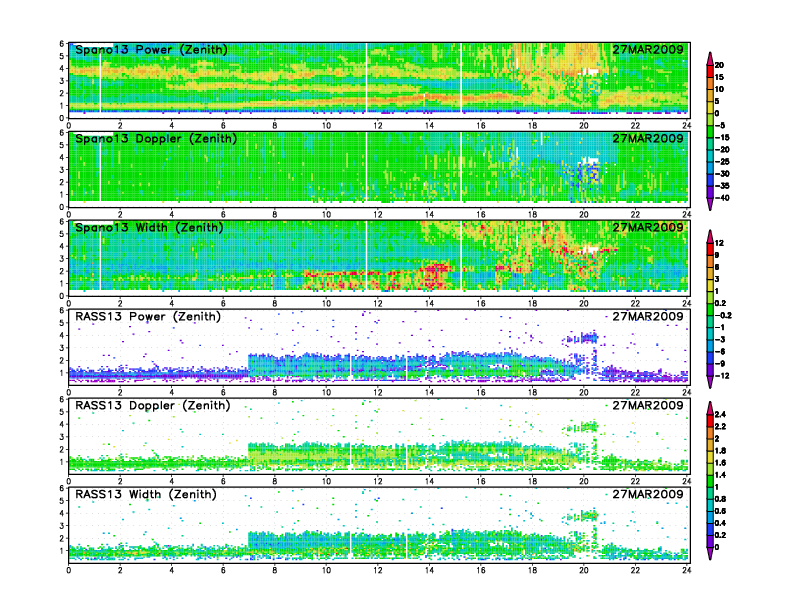Click the "2.4" label on the width colorbar
792x612 pixels.
click(x=720, y=415)
